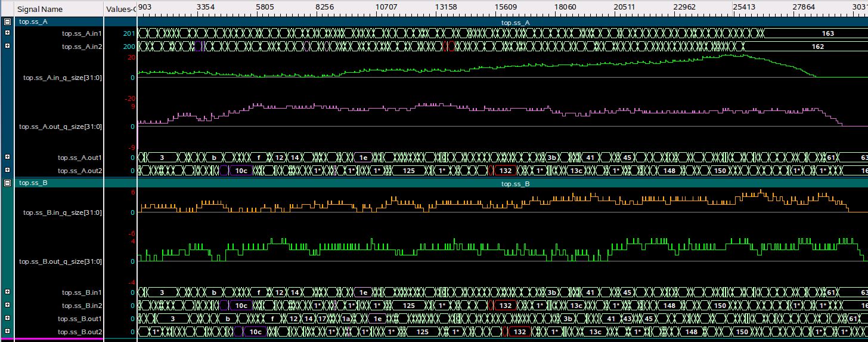Screen dimensions: 868x342
Task: Expand the top.ss_A.in2 bus signal
Action: pyautogui.click(x=7, y=46)
